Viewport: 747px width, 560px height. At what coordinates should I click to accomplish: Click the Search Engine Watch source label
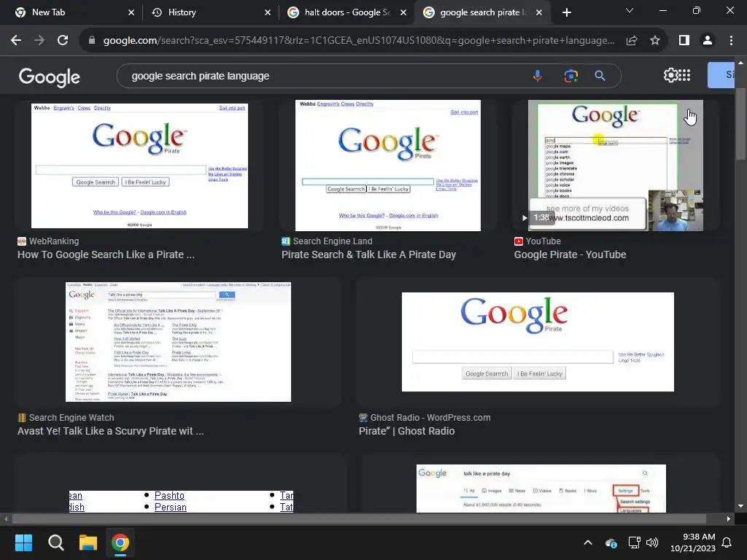(x=66, y=418)
